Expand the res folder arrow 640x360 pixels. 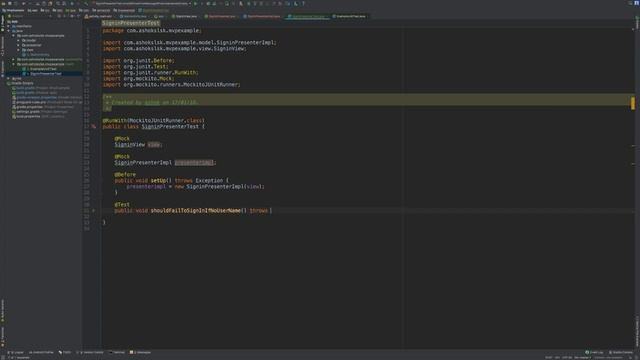click(9, 78)
